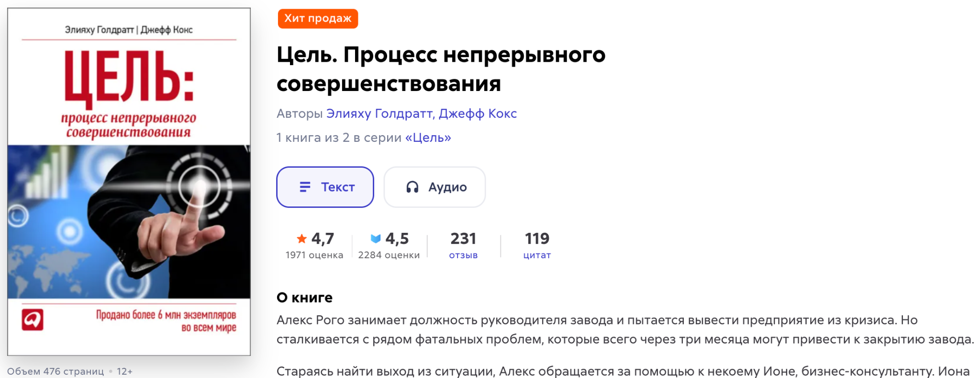The height and width of the screenshot is (378, 980).
Task: Click the red publisher logo on cover
Action: [33, 320]
